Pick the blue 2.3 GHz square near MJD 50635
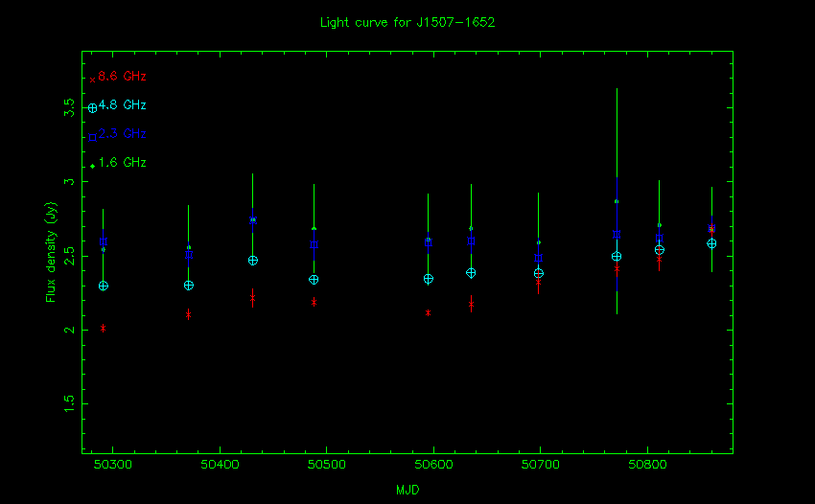815x504 pixels. tap(471, 241)
